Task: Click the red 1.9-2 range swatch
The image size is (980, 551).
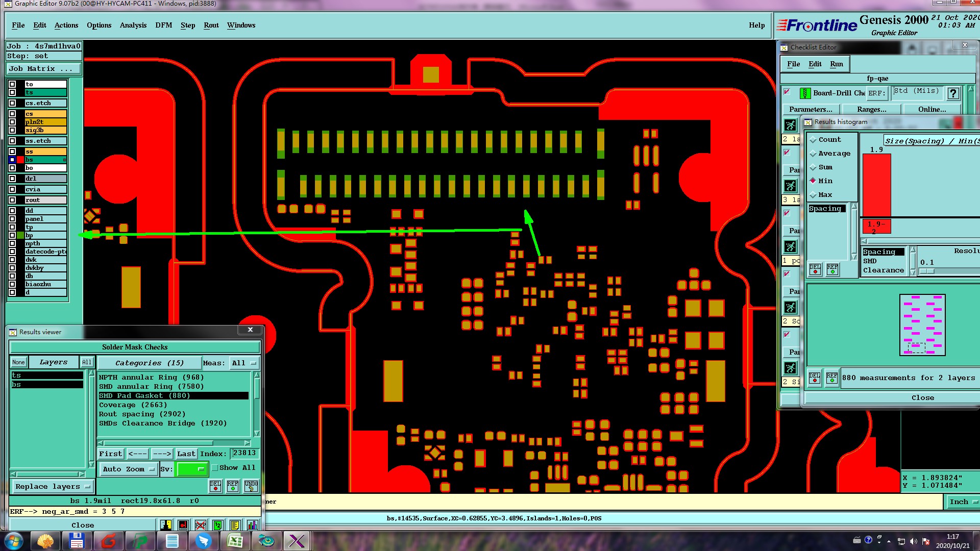Action: (x=877, y=227)
